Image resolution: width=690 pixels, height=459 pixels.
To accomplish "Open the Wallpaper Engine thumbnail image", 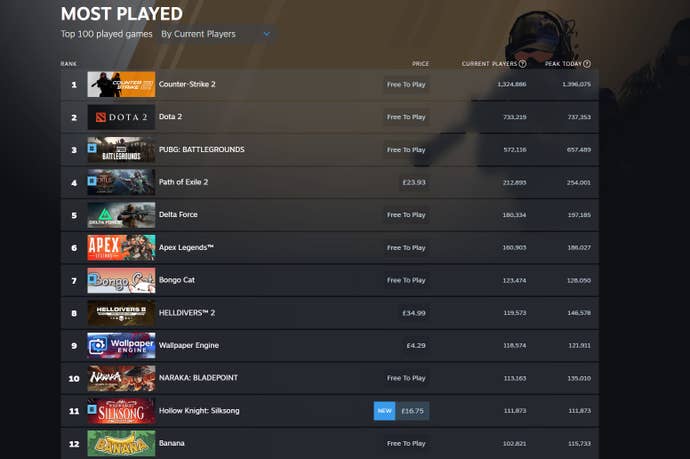I will pos(121,345).
